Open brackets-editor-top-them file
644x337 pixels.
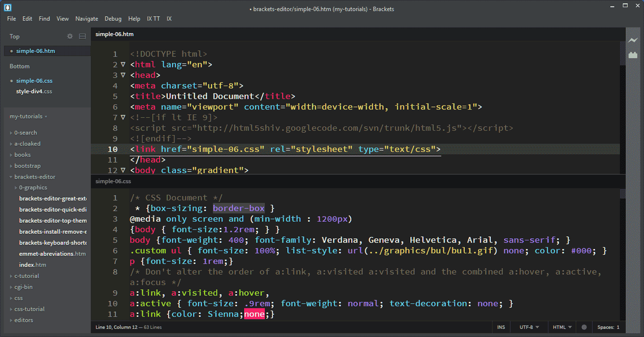tap(53, 221)
